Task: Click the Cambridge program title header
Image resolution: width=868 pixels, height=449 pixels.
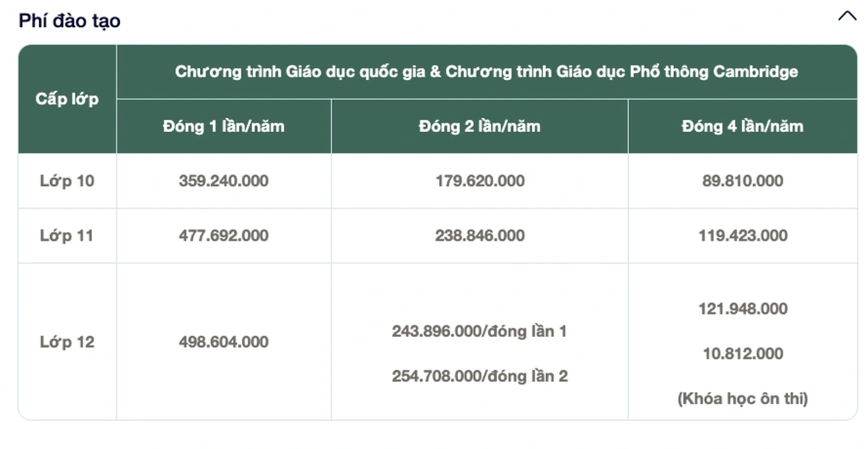Action: (x=487, y=72)
